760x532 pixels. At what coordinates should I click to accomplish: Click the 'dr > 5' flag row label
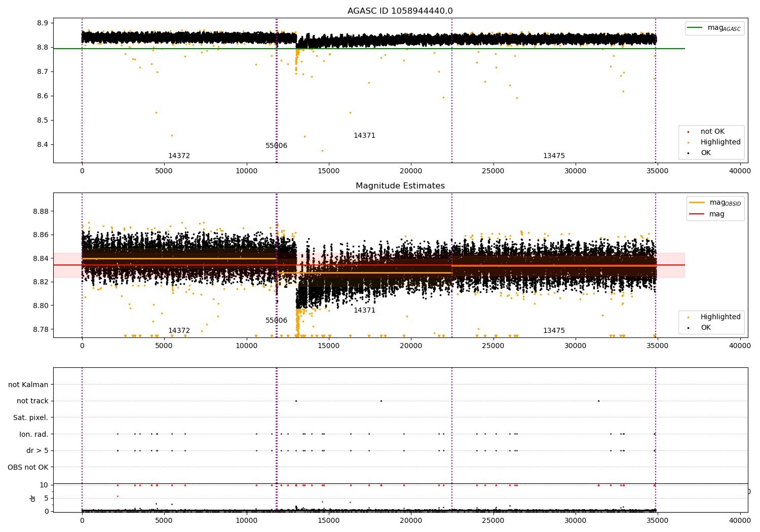click(37, 451)
